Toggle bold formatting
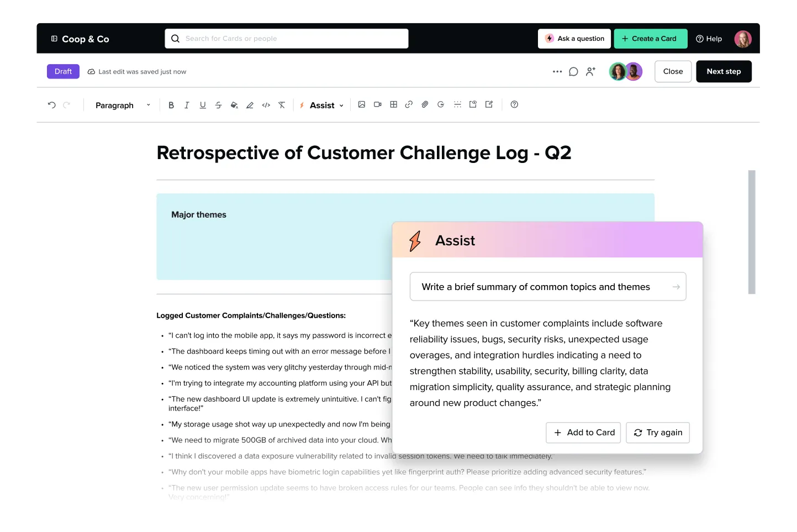The image size is (797, 532). (x=171, y=104)
